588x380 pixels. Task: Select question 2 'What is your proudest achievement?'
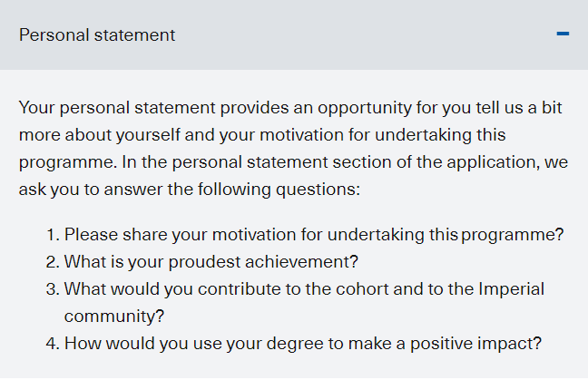(x=211, y=262)
